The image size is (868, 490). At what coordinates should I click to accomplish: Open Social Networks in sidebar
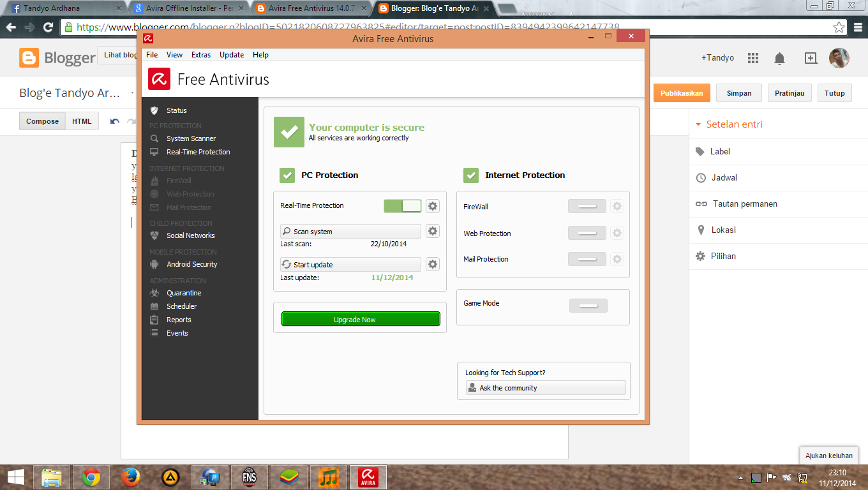191,235
